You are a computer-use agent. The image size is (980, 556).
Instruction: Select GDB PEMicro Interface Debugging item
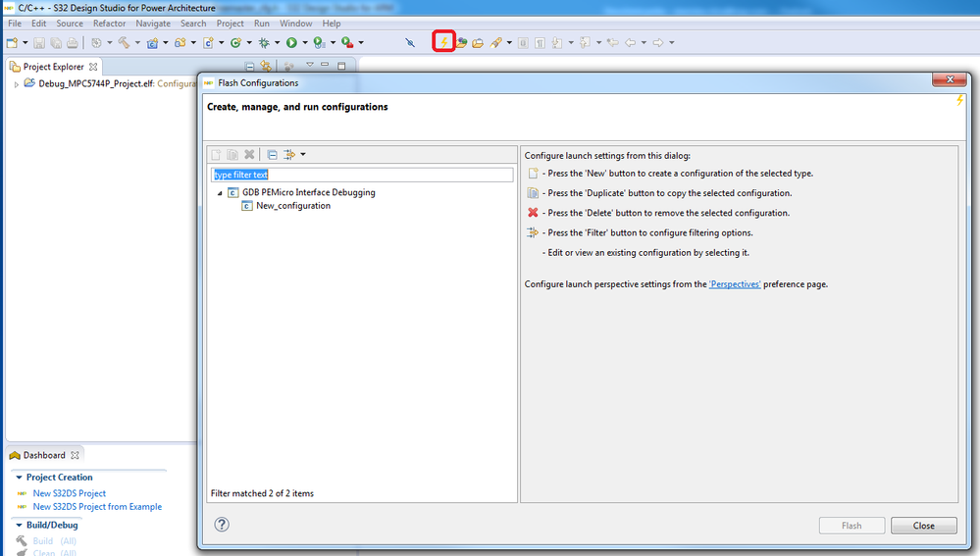309,192
